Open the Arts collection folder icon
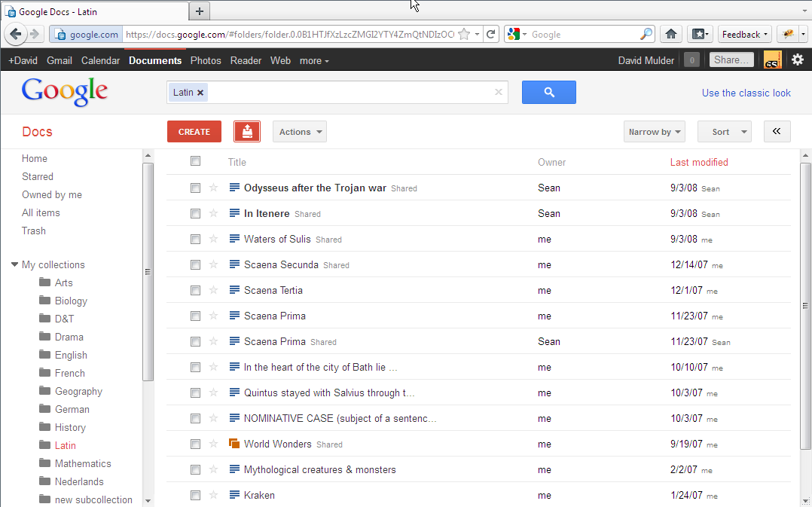This screenshot has height=507, width=812. 45,283
